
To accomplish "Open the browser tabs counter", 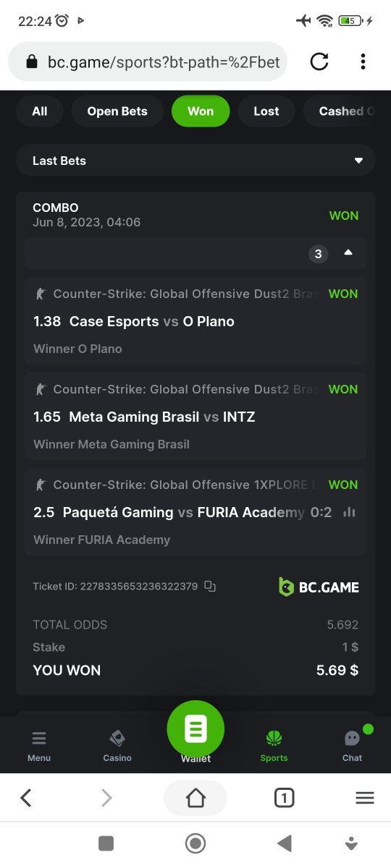I will point(285,798).
